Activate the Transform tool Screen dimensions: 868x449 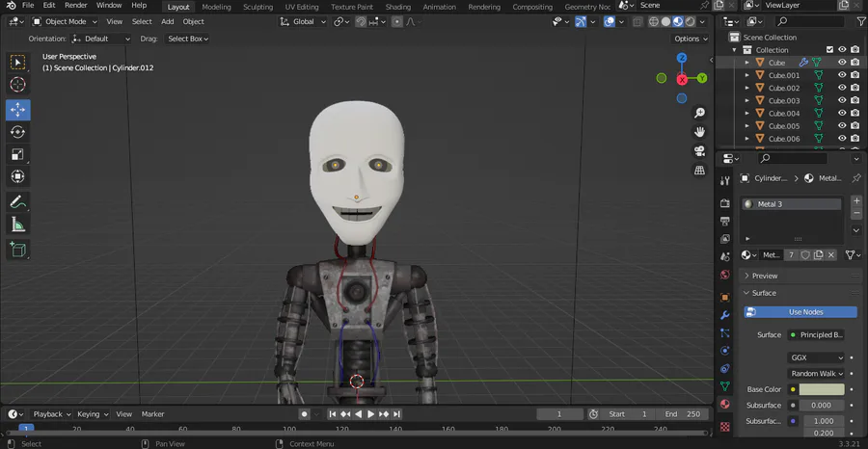[x=17, y=176]
